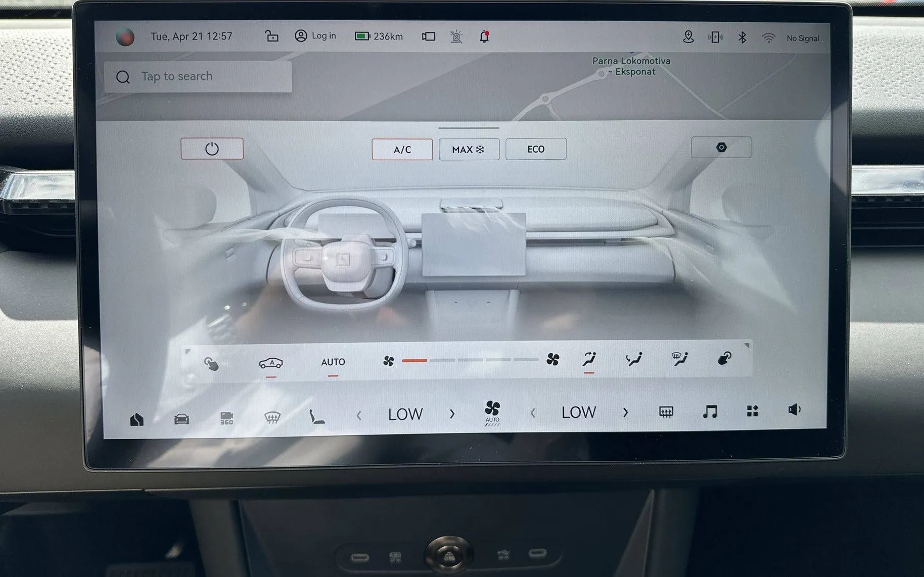Open vehicle settings car icon
924x577 pixels.
(x=182, y=419)
